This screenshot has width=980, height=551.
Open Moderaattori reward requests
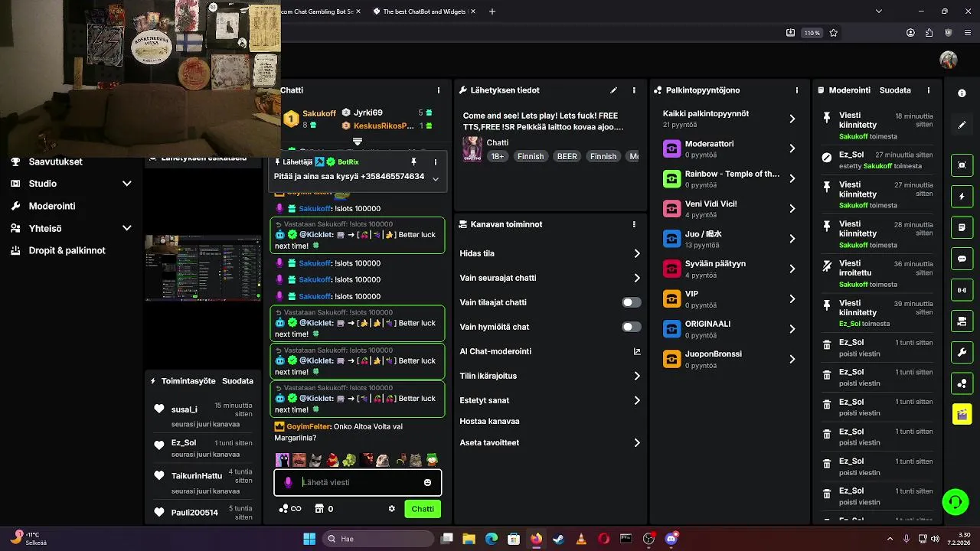point(730,148)
